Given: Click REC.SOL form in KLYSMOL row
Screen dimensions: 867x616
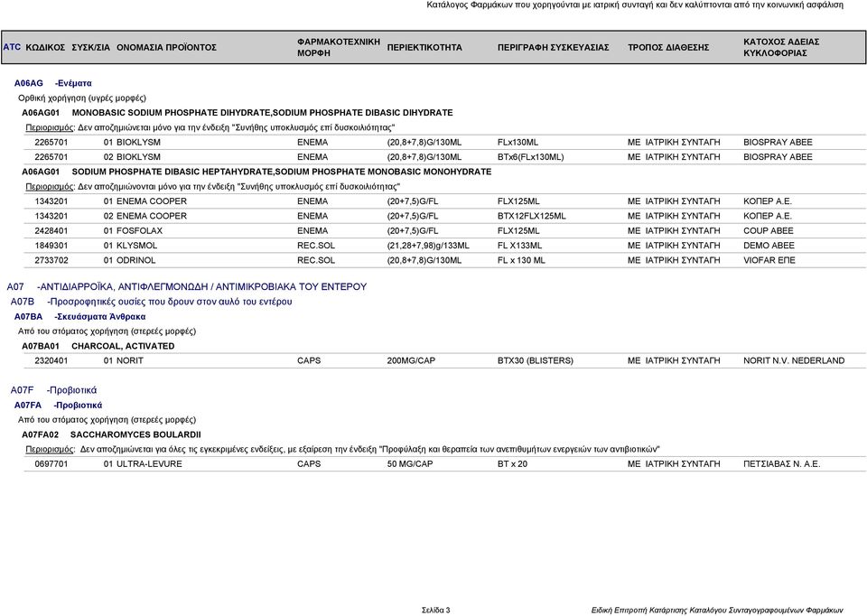Looking at the screenshot, I should (316, 246).
